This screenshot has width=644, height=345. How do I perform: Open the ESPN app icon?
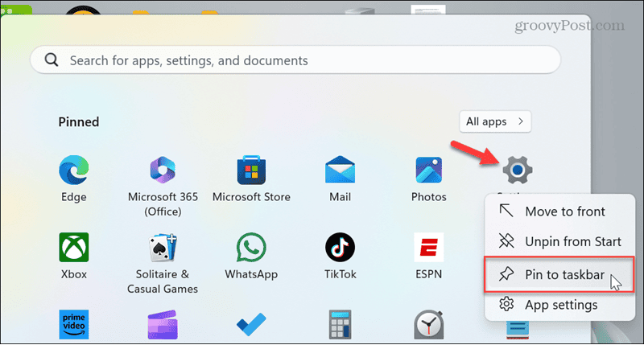click(x=429, y=247)
